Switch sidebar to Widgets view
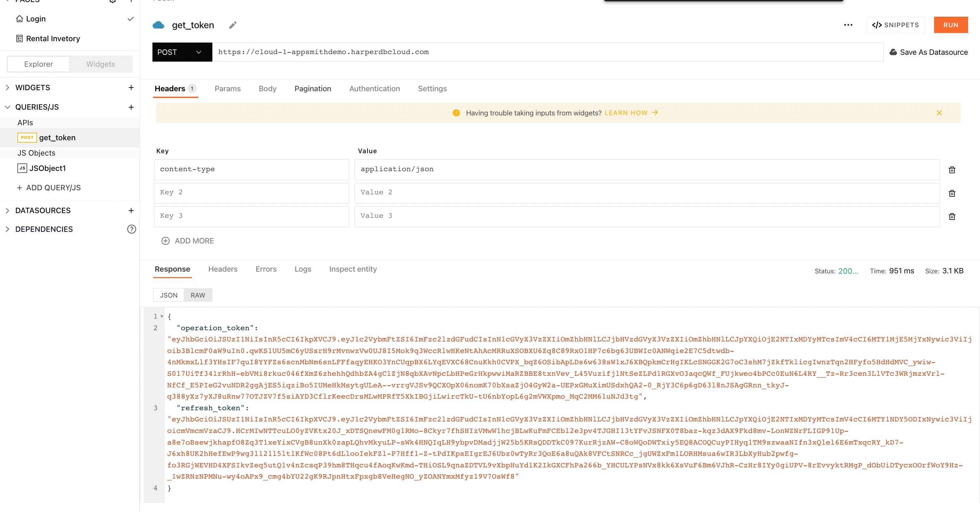The width and height of the screenshot is (980, 512). (x=100, y=64)
